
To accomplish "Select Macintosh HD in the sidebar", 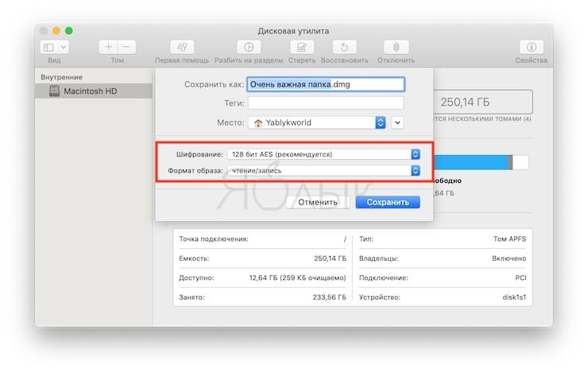I will [94, 91].
